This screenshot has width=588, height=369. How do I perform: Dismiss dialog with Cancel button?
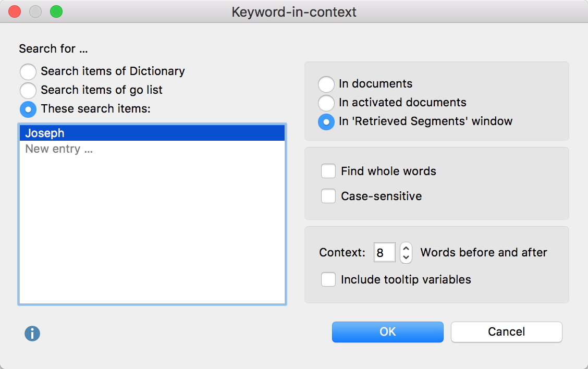(507, 332)
